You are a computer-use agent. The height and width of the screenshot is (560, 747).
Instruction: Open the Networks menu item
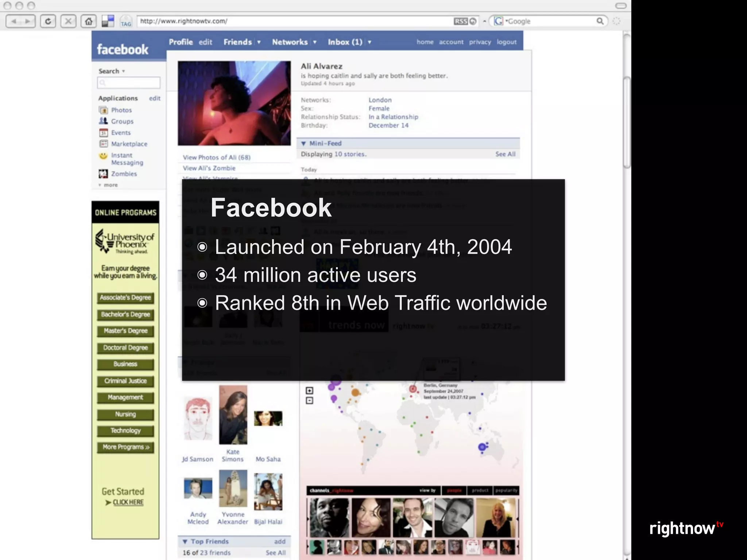point(290,42)
